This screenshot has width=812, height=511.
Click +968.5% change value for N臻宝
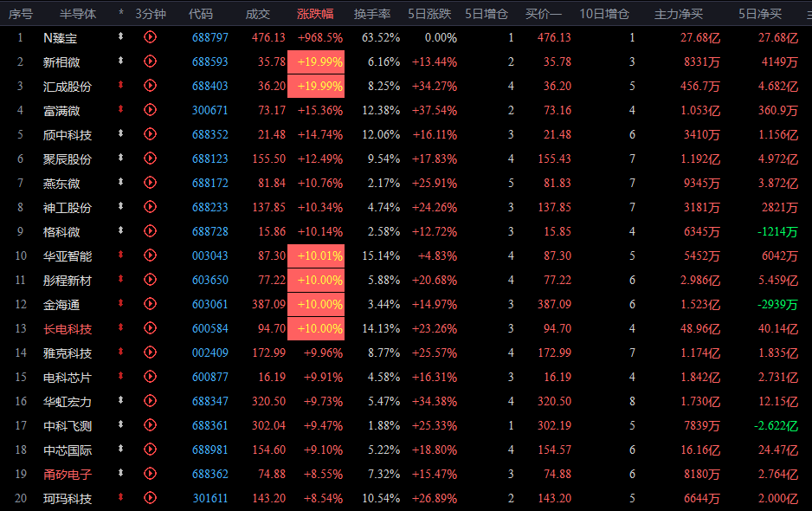(320, 38)
